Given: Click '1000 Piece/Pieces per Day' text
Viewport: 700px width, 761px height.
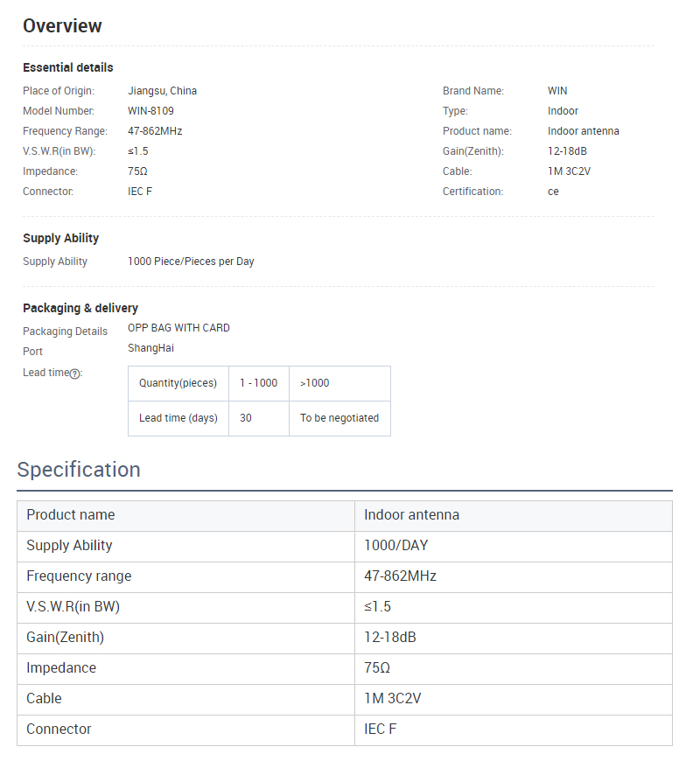Looking at the screenshot, I should [191, 262].
